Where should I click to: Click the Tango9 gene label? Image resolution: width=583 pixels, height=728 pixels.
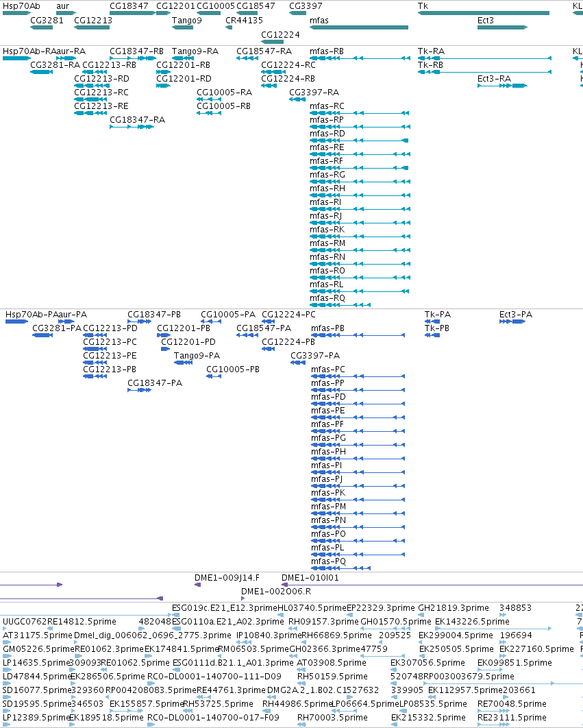186,21
